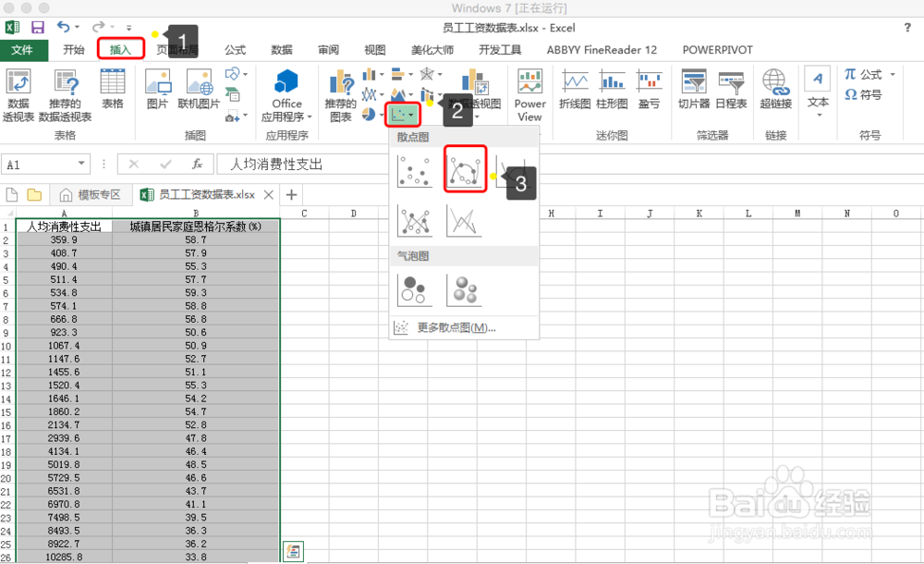The width and height of the screenshot is (924, 564).
Task: Choose scatter with straight lines and markers
Action: coord(415,221)
